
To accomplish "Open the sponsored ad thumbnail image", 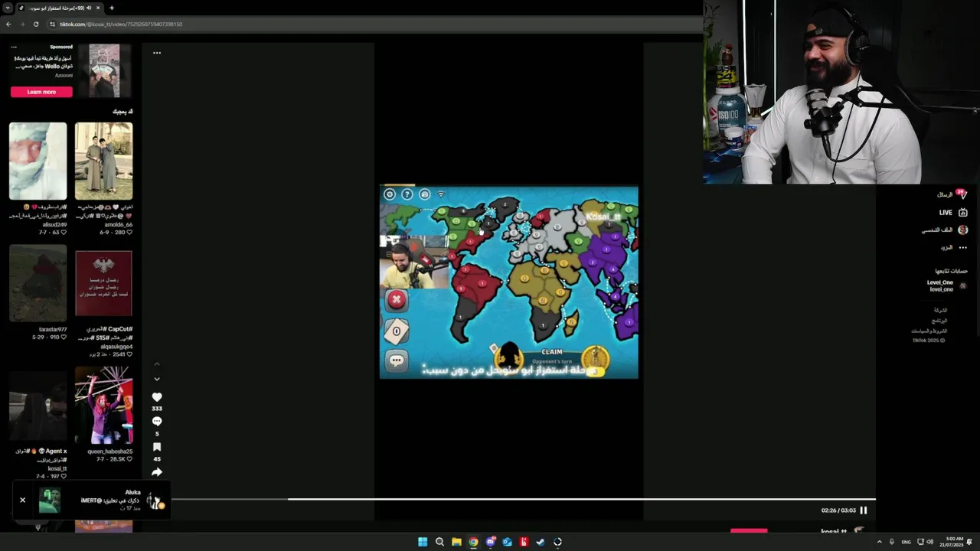I will pyautogui.click(x=104, y=70).
